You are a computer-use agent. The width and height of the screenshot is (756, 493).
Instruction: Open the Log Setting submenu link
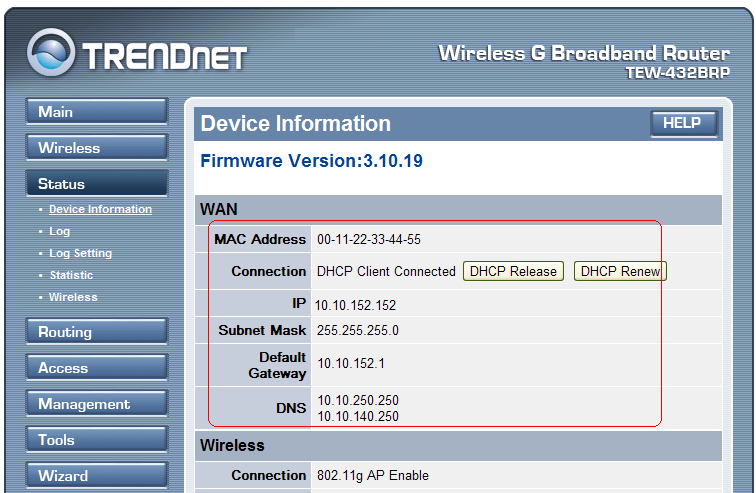81,253
